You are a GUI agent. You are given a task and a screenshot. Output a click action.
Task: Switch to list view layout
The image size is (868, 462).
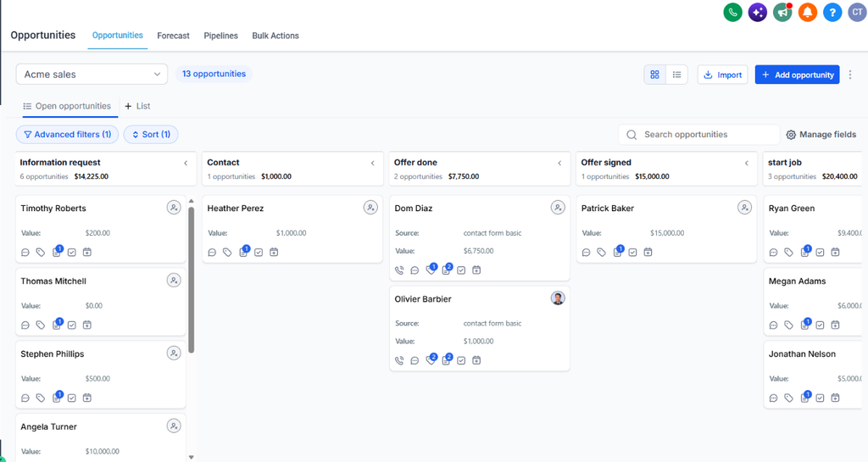pyautogui.click(x=676, y=75)
